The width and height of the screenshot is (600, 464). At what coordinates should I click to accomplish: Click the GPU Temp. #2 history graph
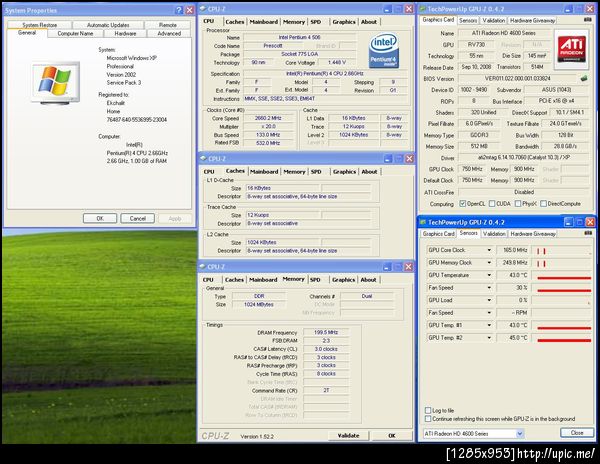coord(562,338)
